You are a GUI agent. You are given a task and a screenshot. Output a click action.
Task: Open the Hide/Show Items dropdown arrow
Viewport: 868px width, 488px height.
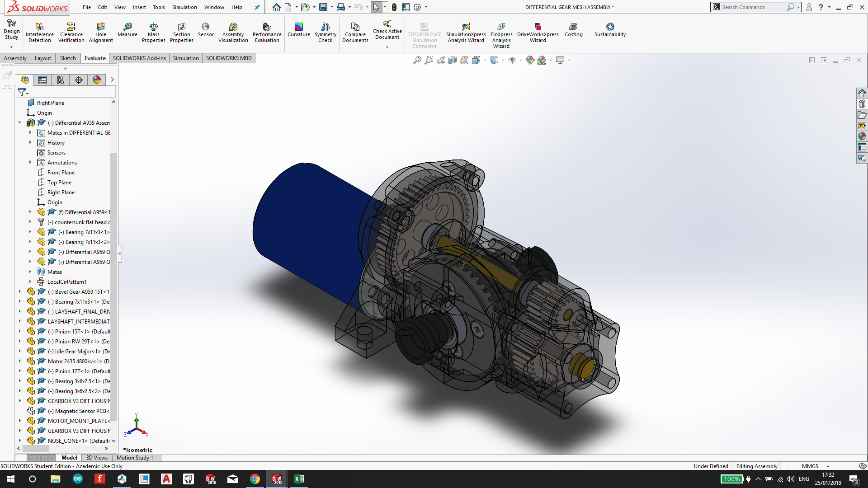521,60
